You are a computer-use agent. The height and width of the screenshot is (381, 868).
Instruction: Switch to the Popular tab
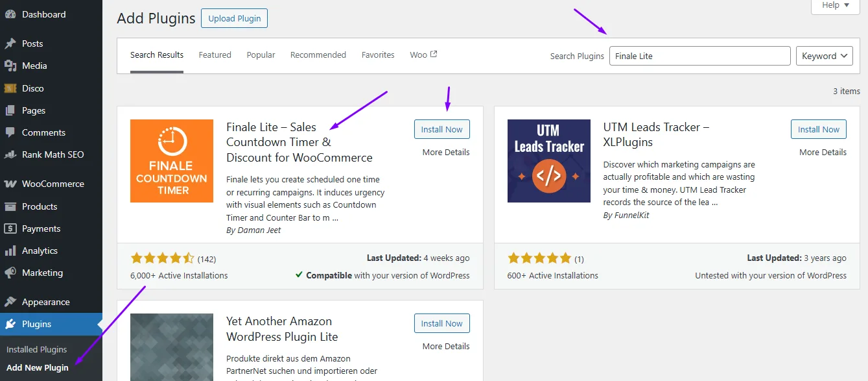click(x=261, y=55)
